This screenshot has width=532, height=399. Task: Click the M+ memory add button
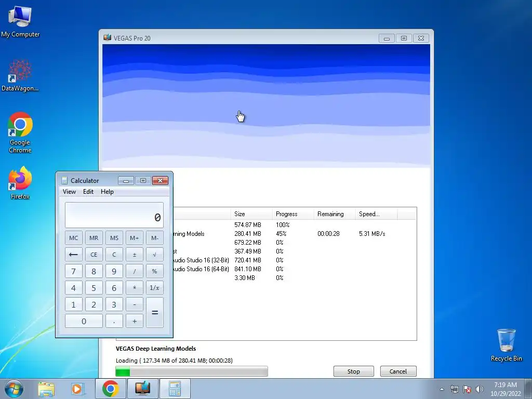click(135, 238)
